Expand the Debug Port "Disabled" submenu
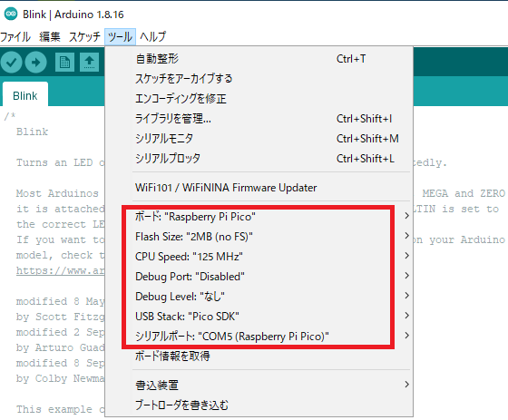This screenshot has height=420, width=508. coord(259,277)
